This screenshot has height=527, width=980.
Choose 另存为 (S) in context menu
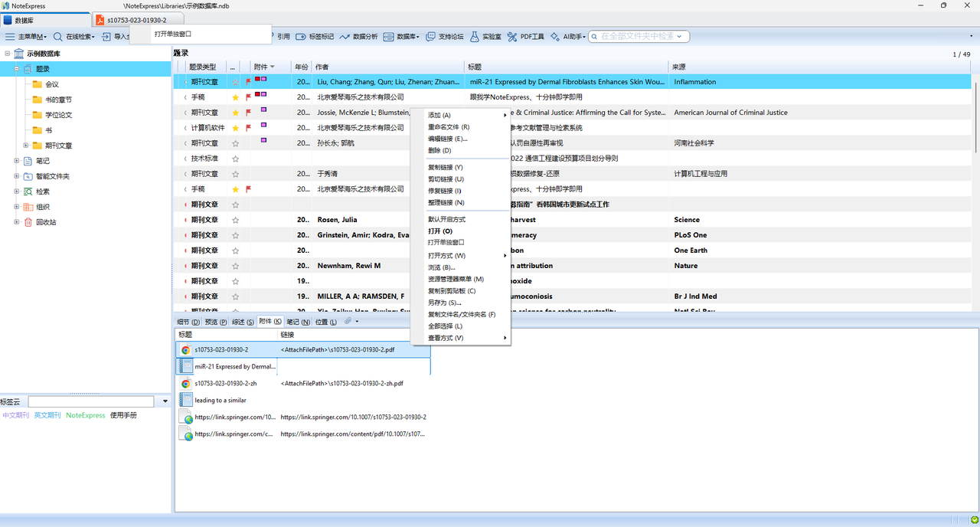(x=445, y=303)
